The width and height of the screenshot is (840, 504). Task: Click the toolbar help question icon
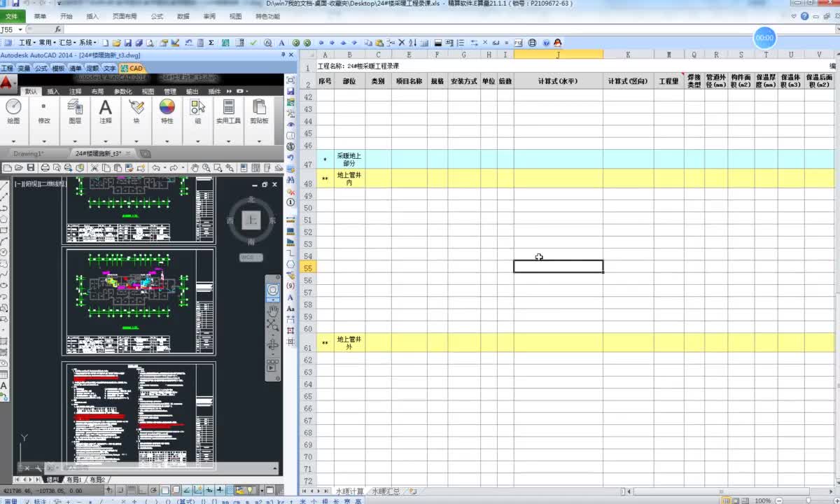tap(546, 43)
